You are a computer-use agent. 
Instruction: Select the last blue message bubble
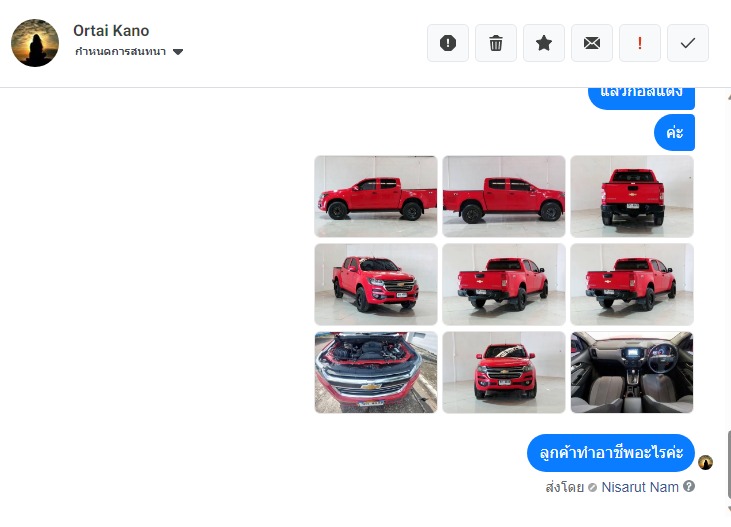611,453
